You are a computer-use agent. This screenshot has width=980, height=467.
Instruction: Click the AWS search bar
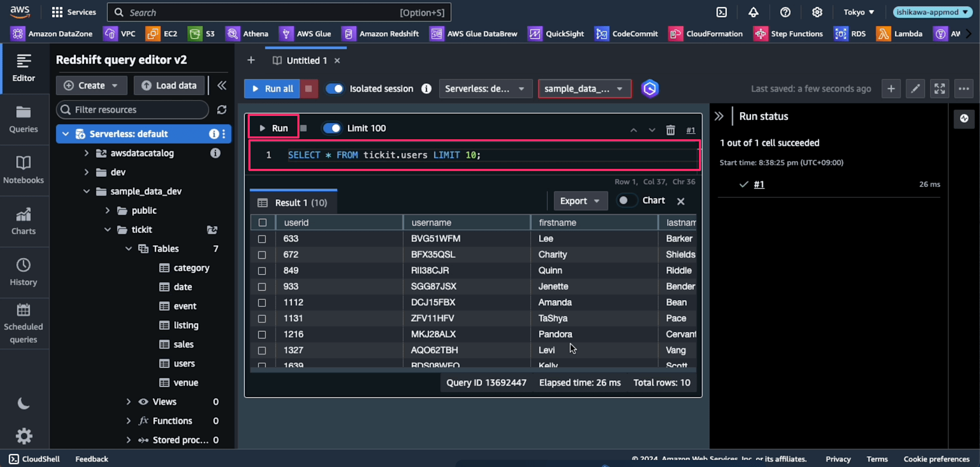click(x=279, y=12)
